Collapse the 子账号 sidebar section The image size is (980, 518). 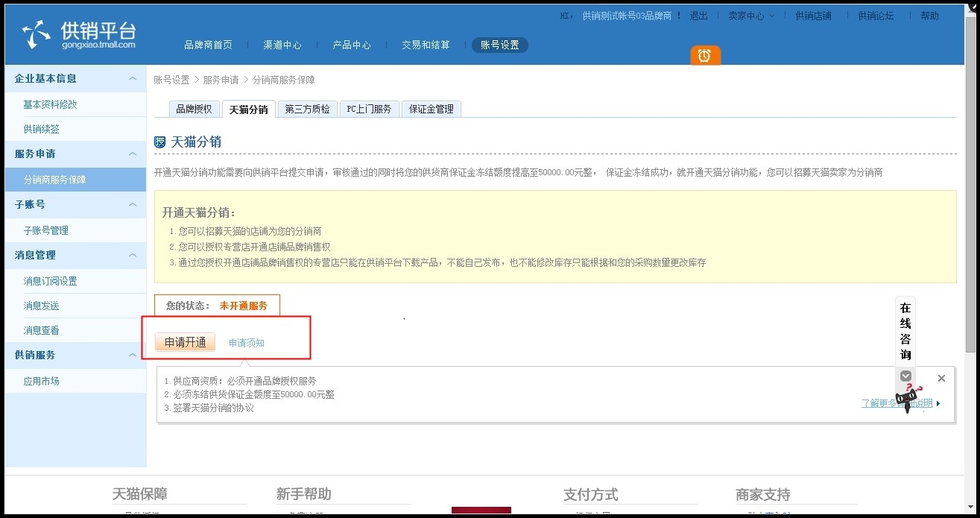[x=133, y=204]
